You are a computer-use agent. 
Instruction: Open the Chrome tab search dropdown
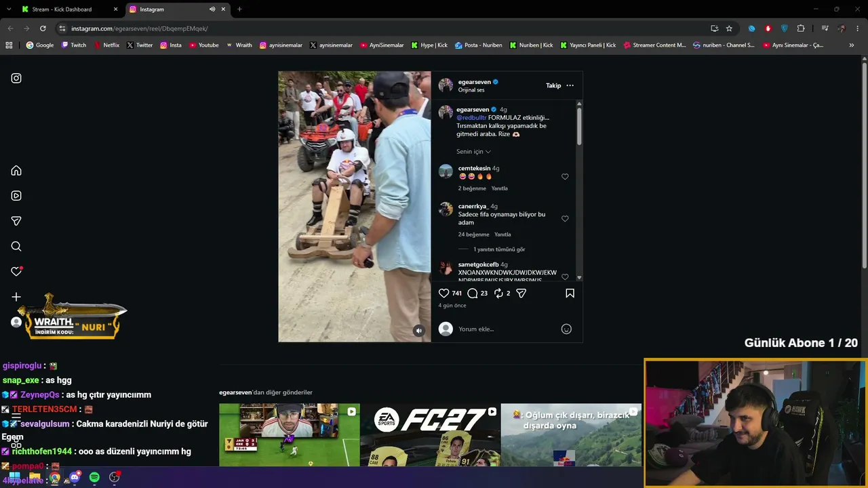[x=9, y=9]
